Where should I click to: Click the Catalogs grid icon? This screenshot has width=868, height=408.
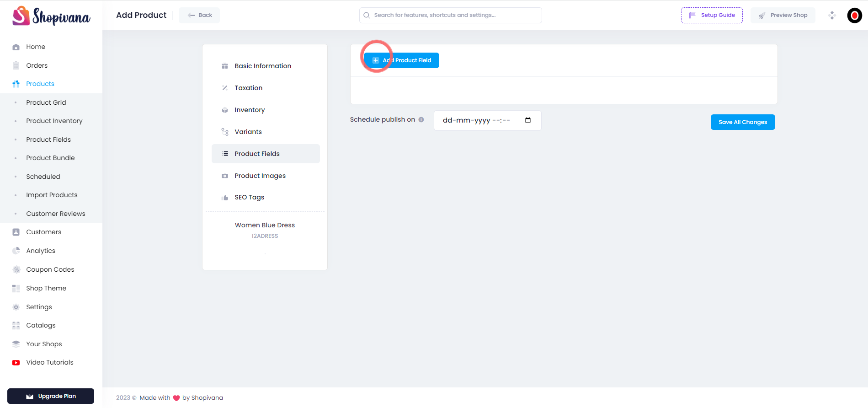tap(16, 325)
